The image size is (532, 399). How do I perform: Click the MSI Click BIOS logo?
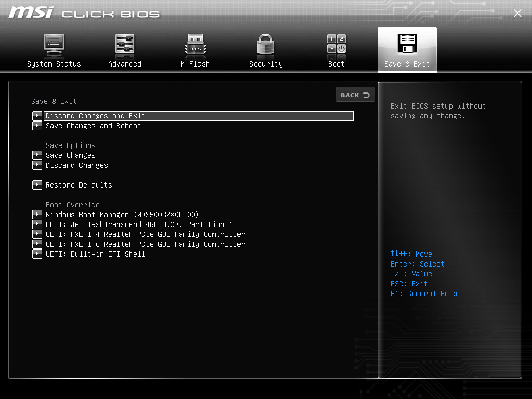(84, 12)
